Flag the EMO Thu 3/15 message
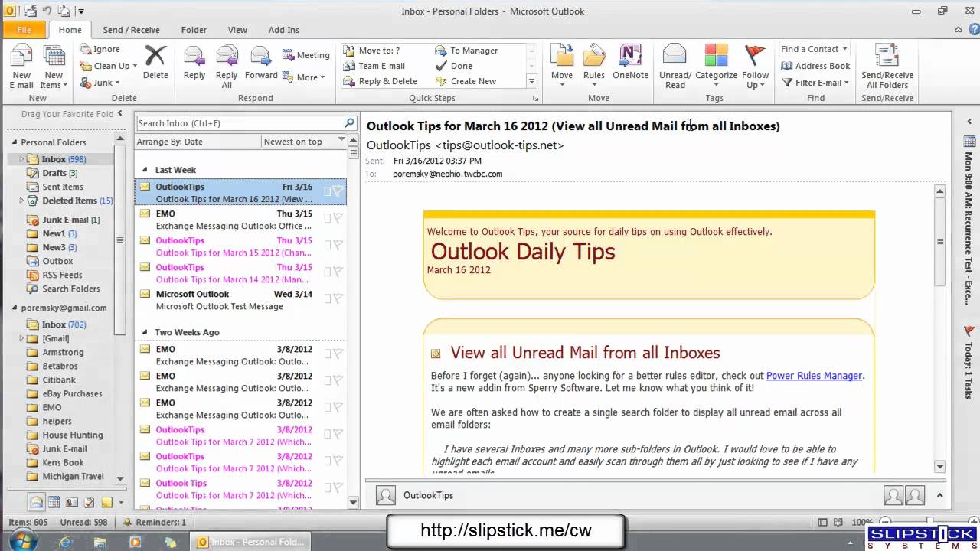980x551 pixels. pos(338,218)
